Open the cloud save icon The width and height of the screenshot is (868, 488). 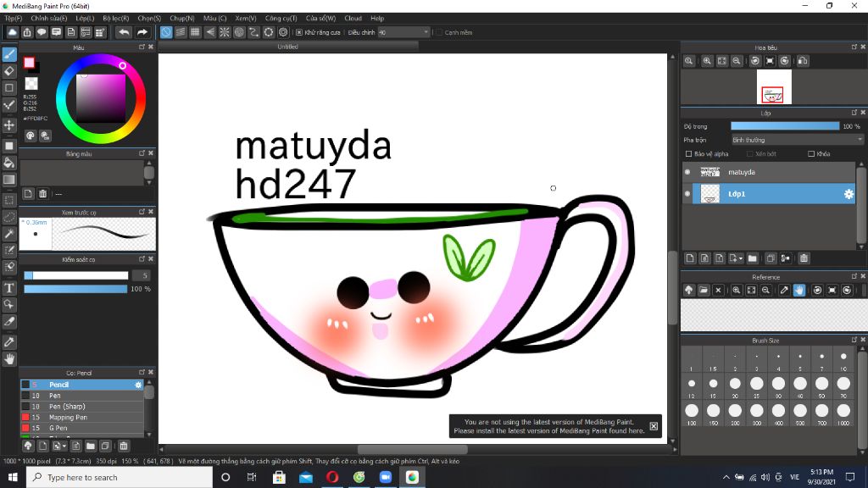tap(12, 33)
